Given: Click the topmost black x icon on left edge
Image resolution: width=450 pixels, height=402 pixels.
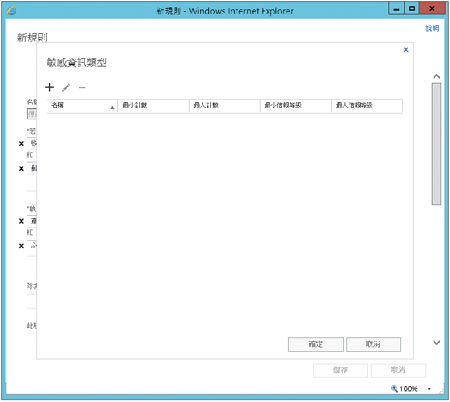Looking at the screenshot, I should (21, 144).
